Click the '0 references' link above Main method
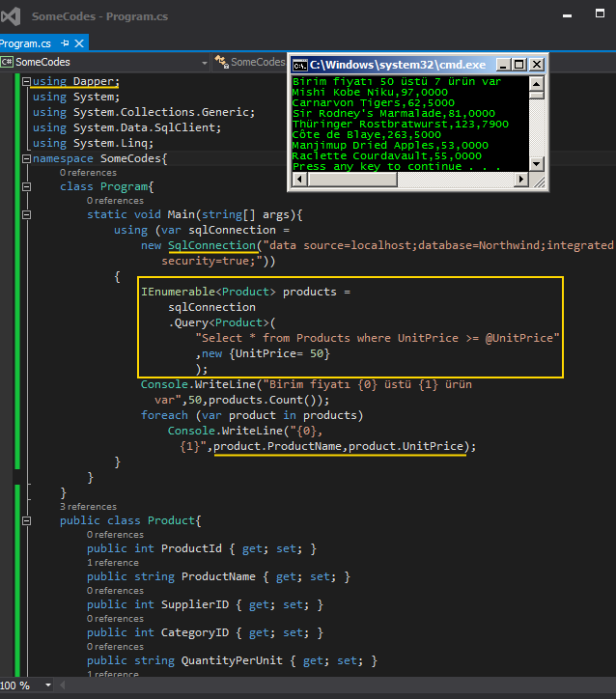This screenshot has width=616, height=699. tap(115, 201)
